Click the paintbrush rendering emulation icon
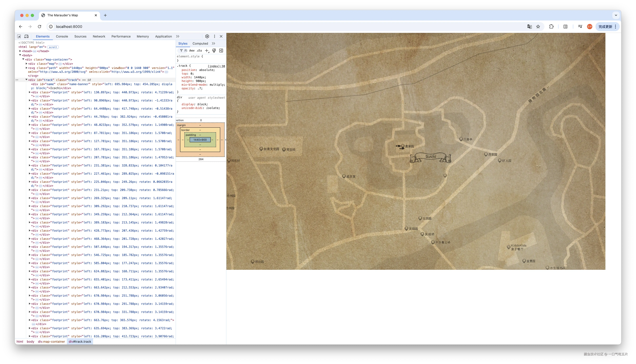636x364 pixels. tap(214, 51)
